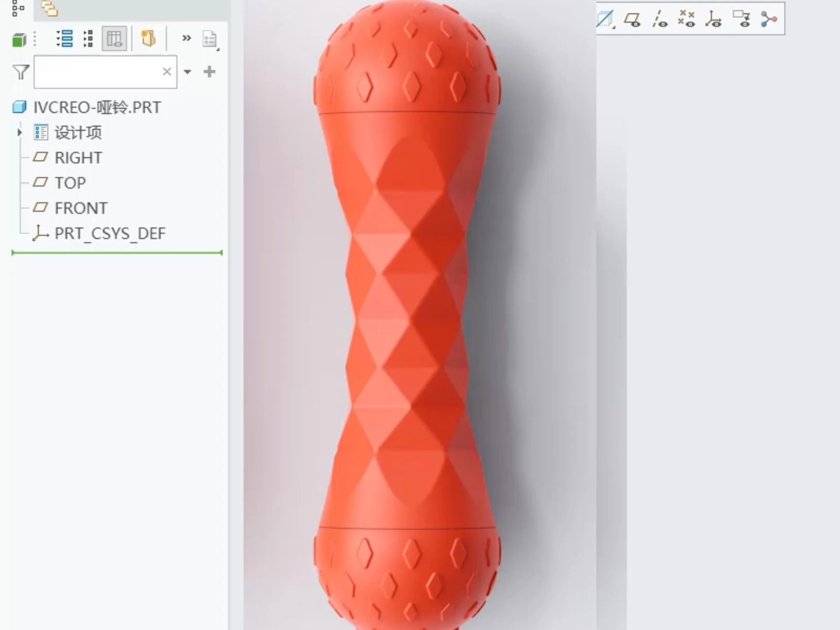Viewport: 840px width, 630px height.
Task: Toggle model tree columns display icon
Action: [x=114, y=38]
